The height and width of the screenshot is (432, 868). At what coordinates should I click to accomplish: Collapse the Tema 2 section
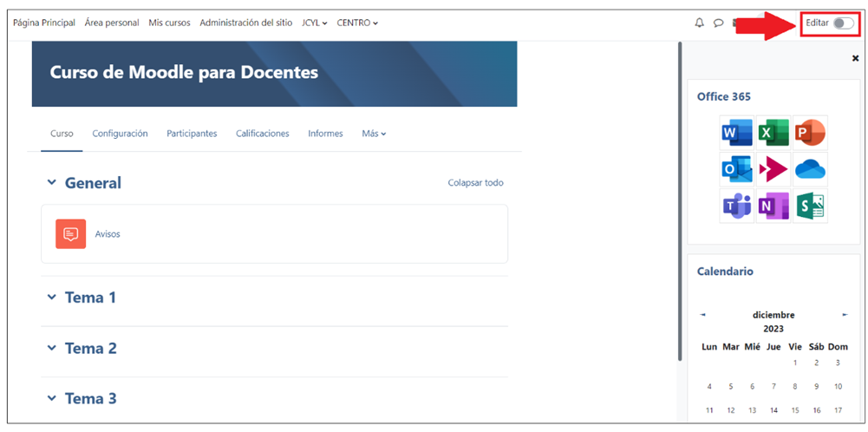[51, 348]
